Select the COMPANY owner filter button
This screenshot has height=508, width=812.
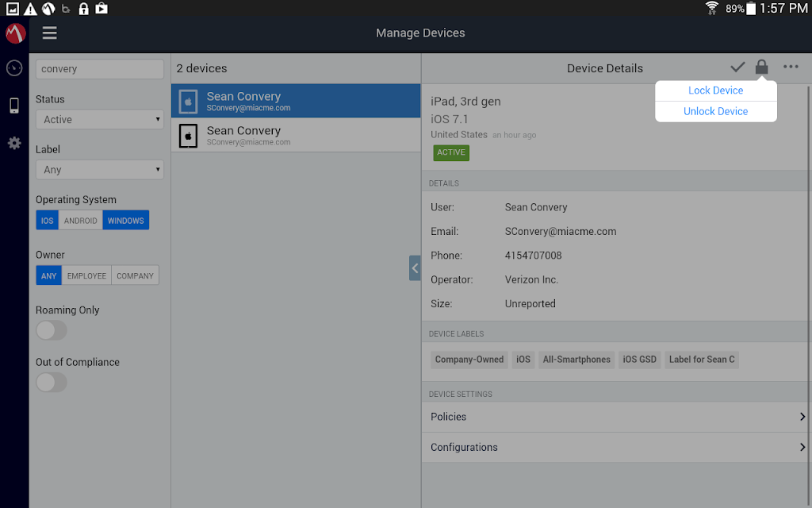(135, 275)
